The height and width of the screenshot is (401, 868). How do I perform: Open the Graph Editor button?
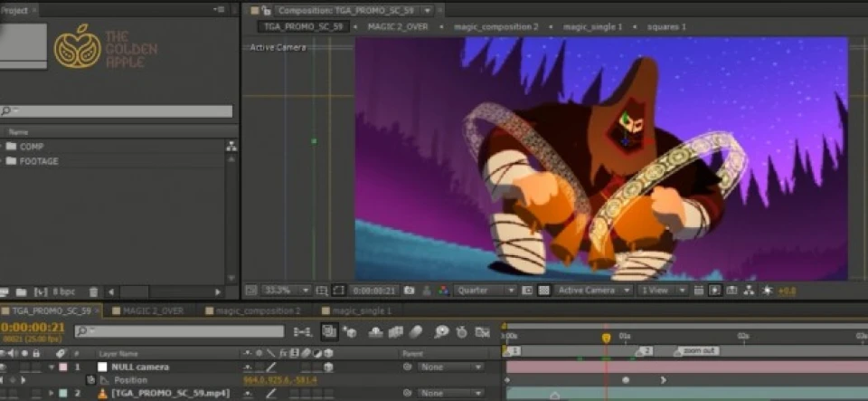point(483,332)
